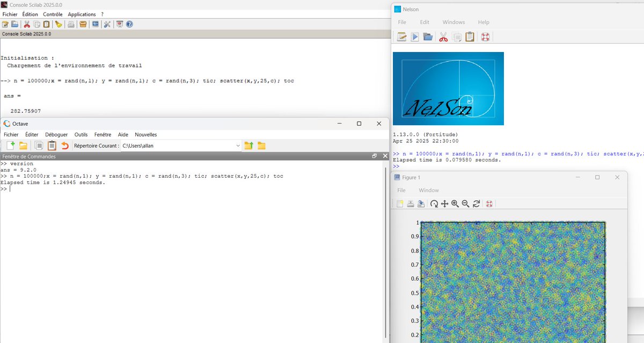This screenshot has height=343, width=644.
Task: Click the copy icon in Scilab toolbar
Action: point(37,24)
